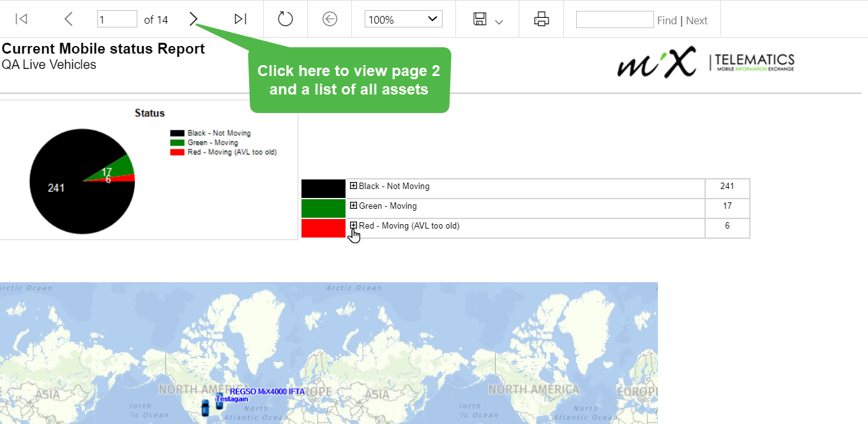Click the blue car icon on map
The height and width of the screenshot is (424, 868).
tap(205, 407)
